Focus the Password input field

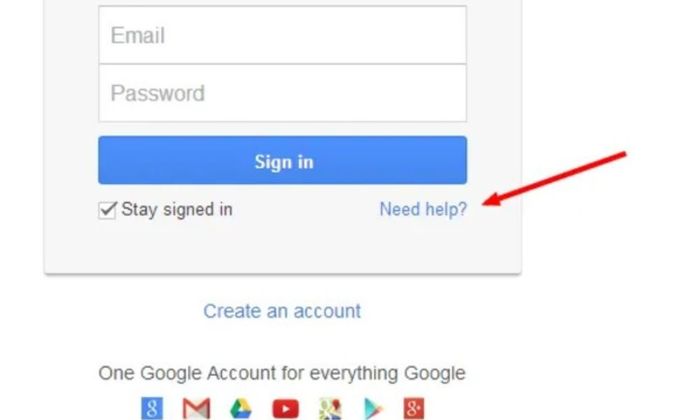click(283, 93)
